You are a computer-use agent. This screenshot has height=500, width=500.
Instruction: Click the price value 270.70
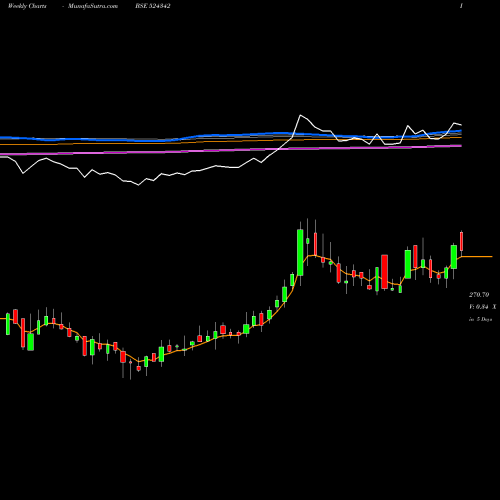coord(479,295)
